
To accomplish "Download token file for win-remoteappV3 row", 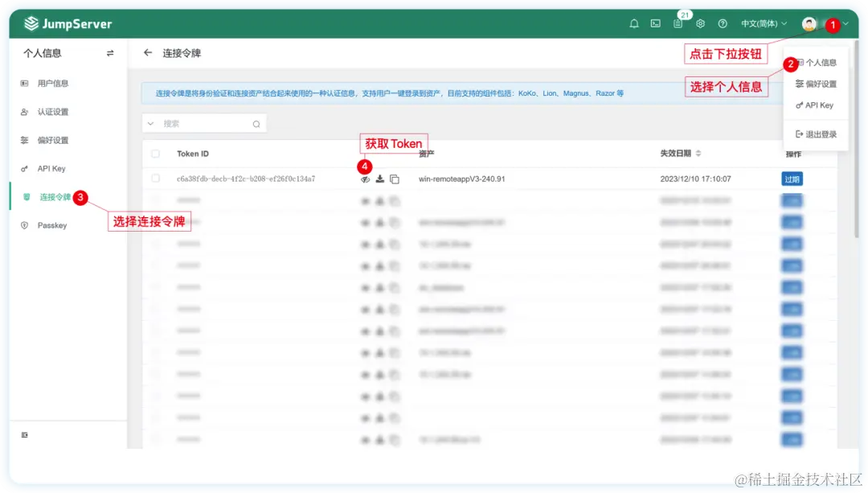I will [x=379, y=179].
